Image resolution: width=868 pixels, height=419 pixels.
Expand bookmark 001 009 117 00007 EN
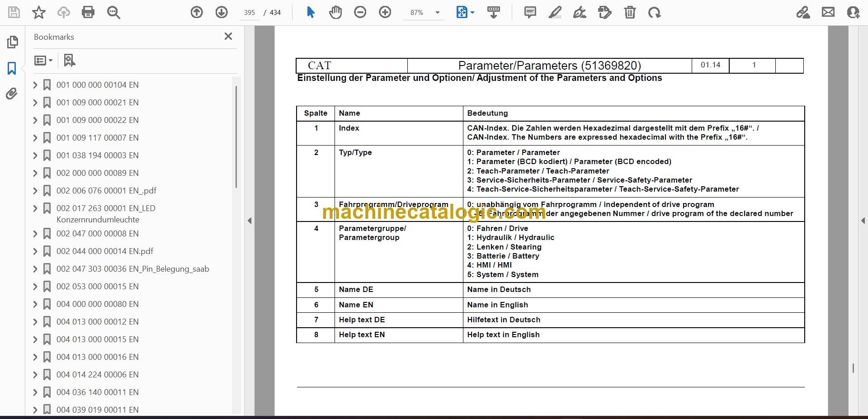(x=35, y=138)
